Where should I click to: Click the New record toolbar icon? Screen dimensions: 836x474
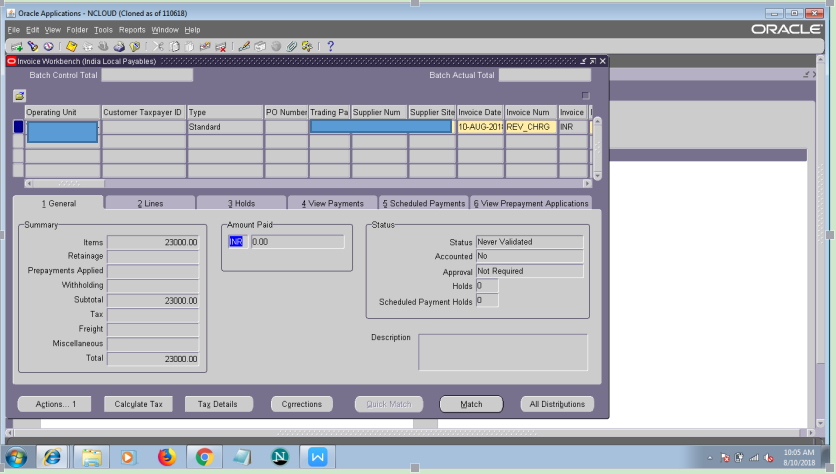click(17, 46)
